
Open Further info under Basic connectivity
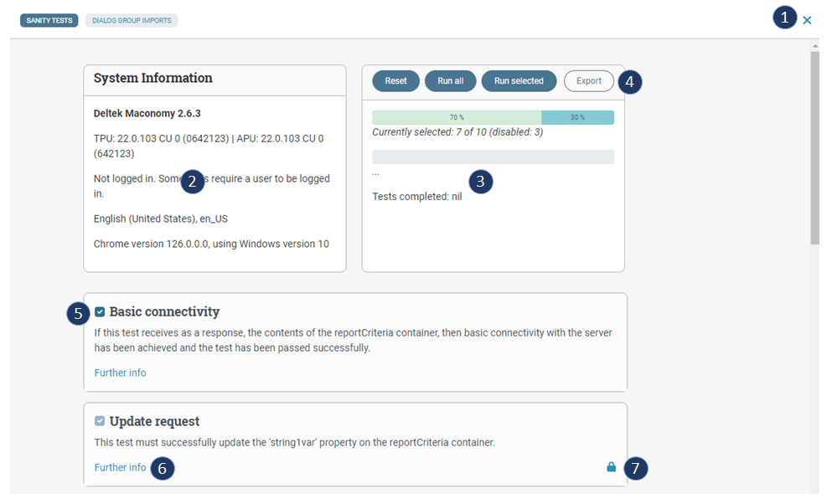tap(120, 373)
